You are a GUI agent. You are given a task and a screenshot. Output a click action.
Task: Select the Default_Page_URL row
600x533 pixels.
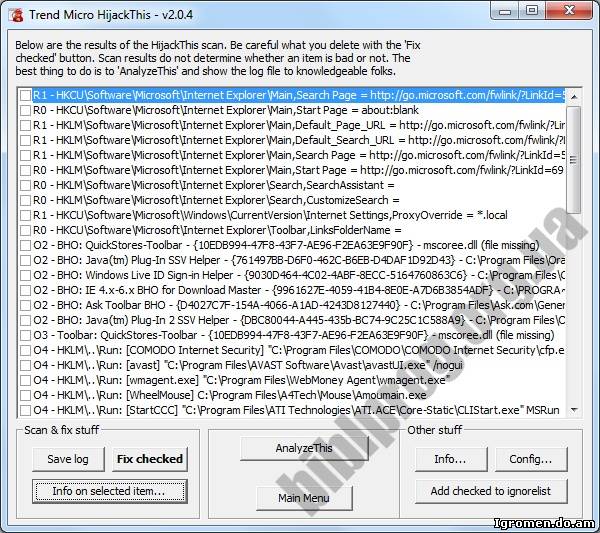(x=299, y=126)
